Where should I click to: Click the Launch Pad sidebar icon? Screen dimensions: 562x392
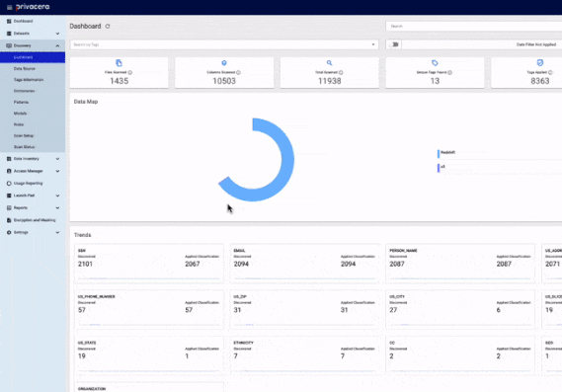[9, 196]
